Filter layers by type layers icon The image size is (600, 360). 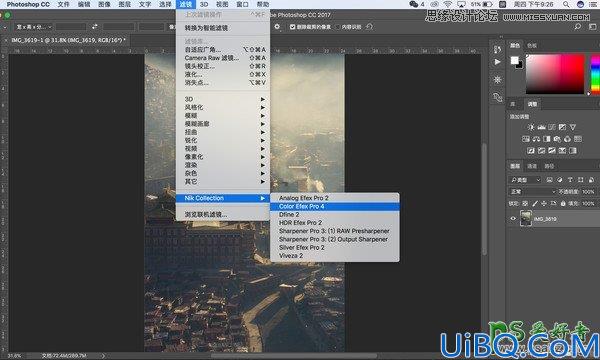click(x=570, y=180)
